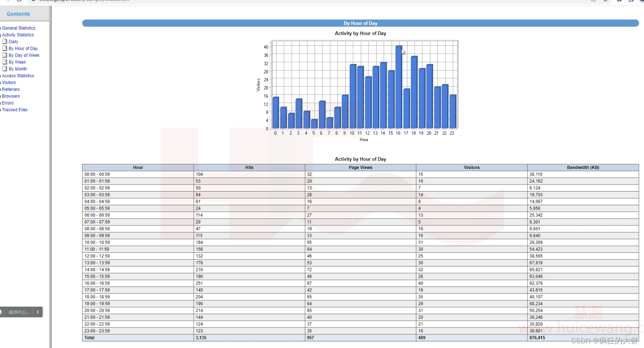Click the Hour column header in the table
The image size is (644, 348).
pos(138,168)
